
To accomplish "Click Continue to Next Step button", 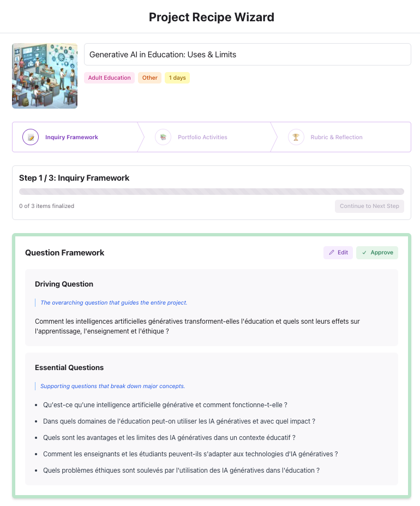I will tap(369, 206).
